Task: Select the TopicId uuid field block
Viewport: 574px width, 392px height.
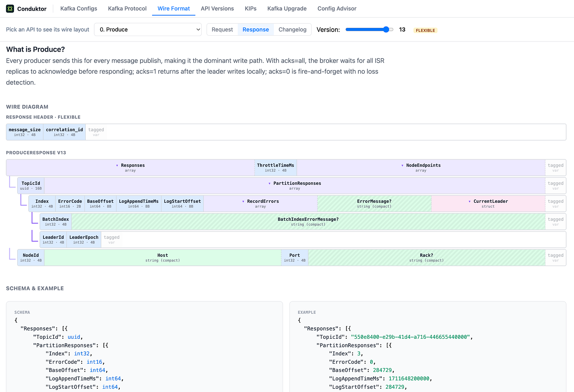Action: click(31, 186)
